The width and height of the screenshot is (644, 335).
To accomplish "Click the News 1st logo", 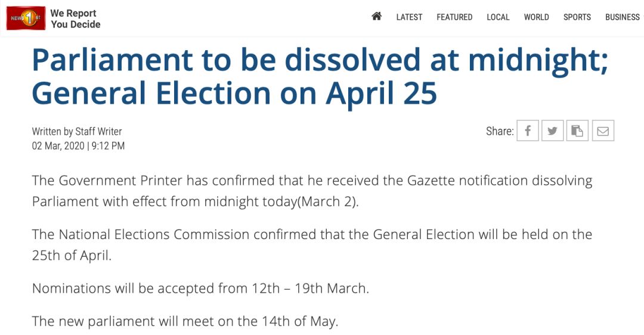I will click(x=26, y=18).
